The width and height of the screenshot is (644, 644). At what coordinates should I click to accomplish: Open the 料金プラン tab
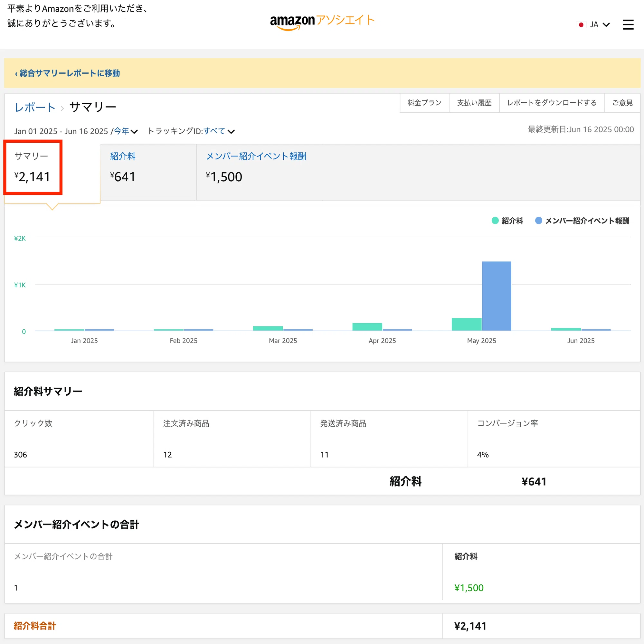(424, 103)
